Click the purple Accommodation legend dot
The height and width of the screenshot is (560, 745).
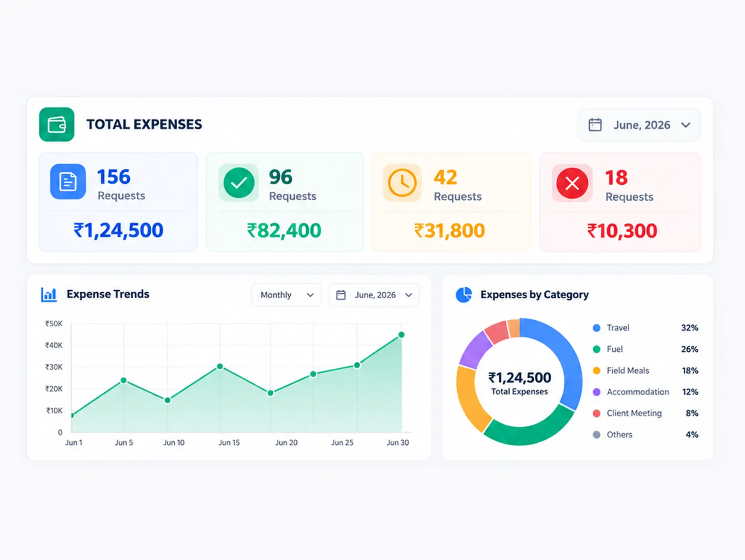(597, 392)
